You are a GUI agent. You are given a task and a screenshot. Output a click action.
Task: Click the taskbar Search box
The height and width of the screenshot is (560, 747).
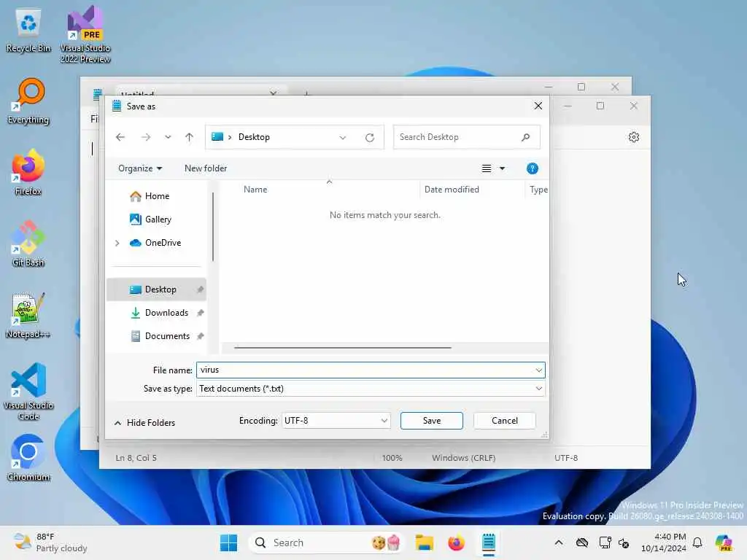pyautogui.click(x=326, y=542)
